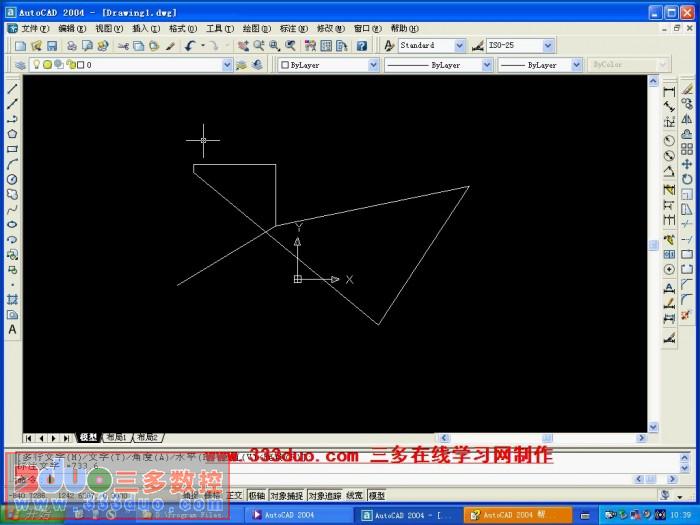Viewport: 700px width, 525px height.
Task: Select the Aligned Dimension tool
Action: tap(669, 107)
